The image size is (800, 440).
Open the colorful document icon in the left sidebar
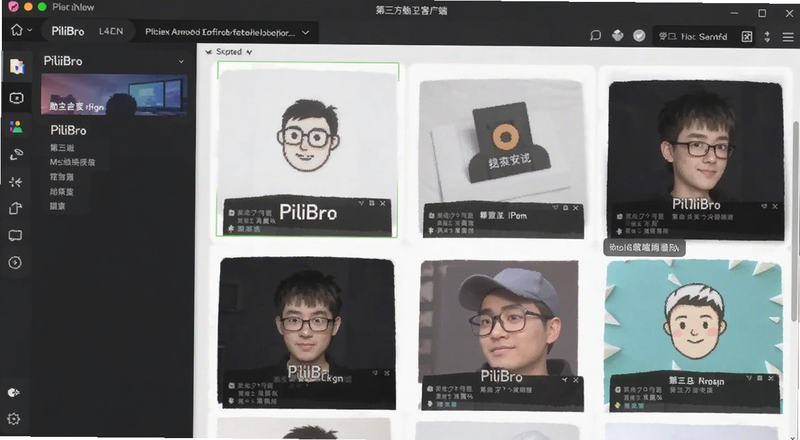pyautogui.click(x=17, y=66)
